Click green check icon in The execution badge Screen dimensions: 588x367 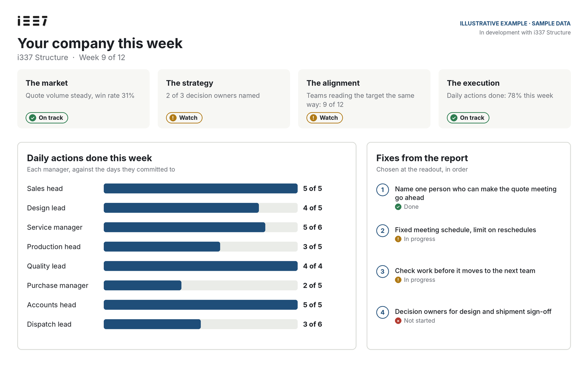[454, 118]
